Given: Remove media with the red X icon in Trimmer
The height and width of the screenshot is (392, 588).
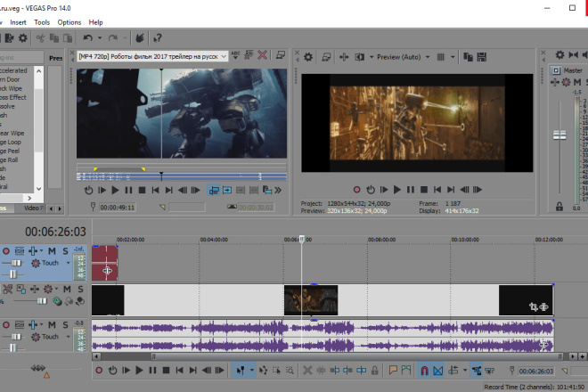Looking at the screenshot, I should point(263,55).
